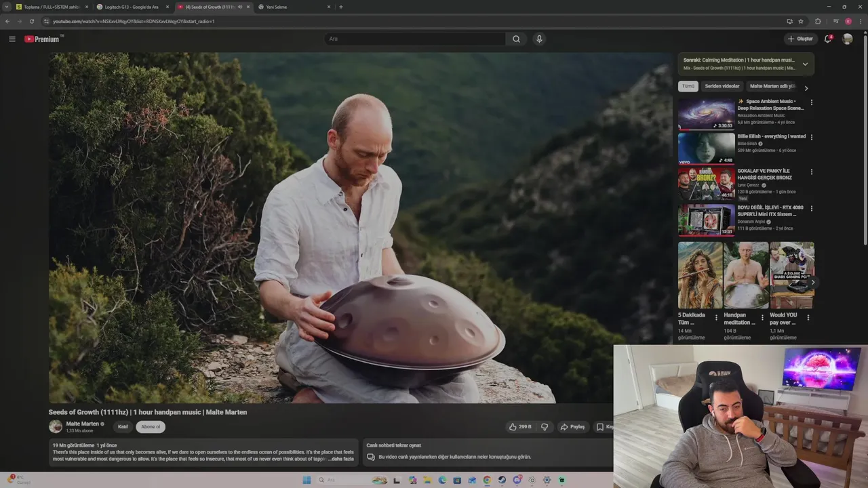
Task: Open Steam from the taskbar
Action: point(502,480)
